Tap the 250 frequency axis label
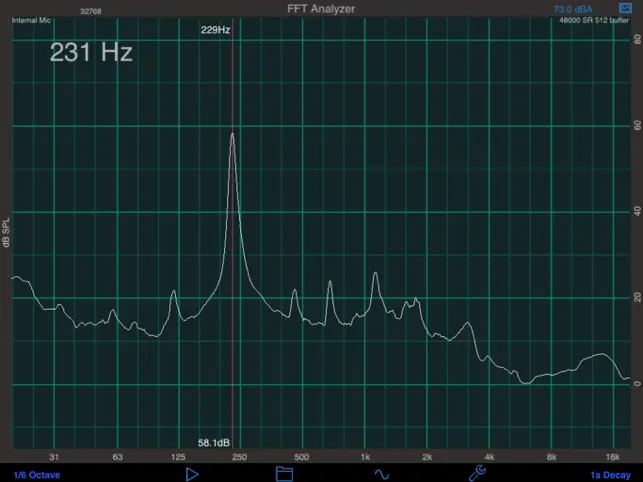Screen dimensions: 643x482 pos(239,457)
